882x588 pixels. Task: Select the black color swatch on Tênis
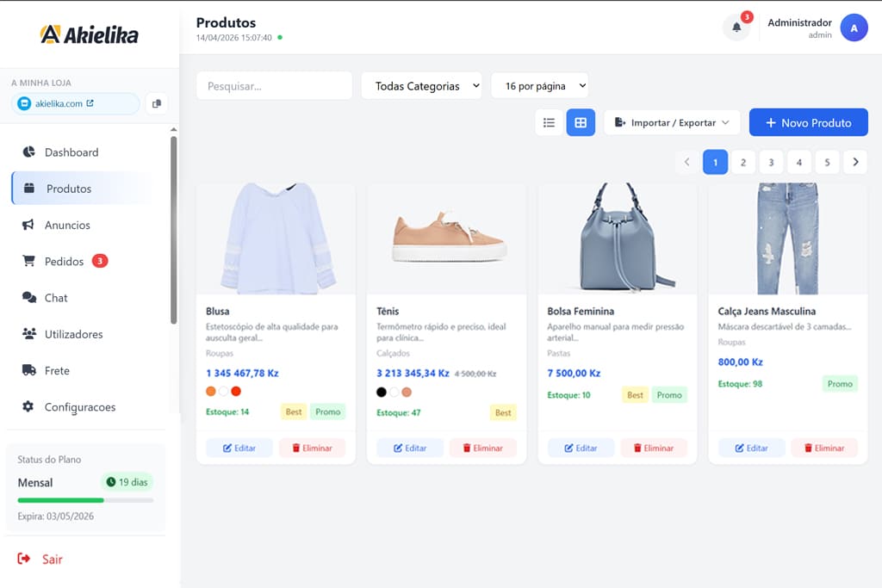coord(380,392)
